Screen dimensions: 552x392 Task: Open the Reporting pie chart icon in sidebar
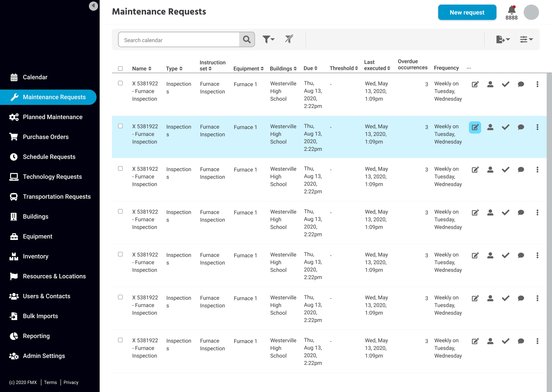pos(14,336)
